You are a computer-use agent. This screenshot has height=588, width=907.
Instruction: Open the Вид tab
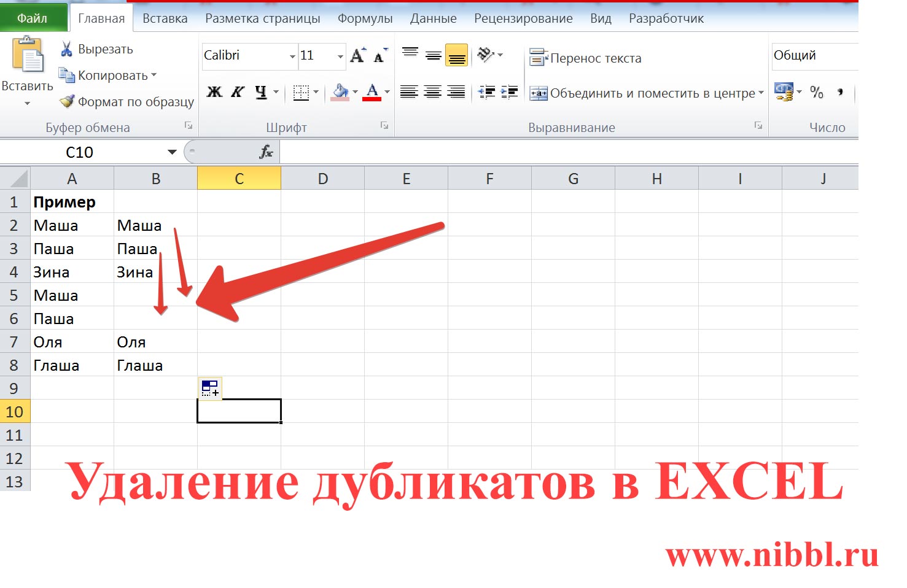pyautogui.click(x=601, y=18)
